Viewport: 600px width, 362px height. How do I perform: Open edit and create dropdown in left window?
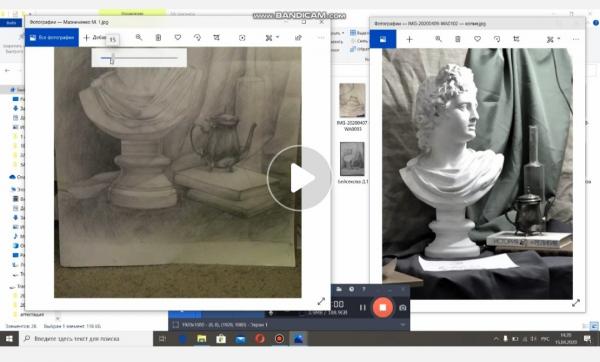(272, 38)
